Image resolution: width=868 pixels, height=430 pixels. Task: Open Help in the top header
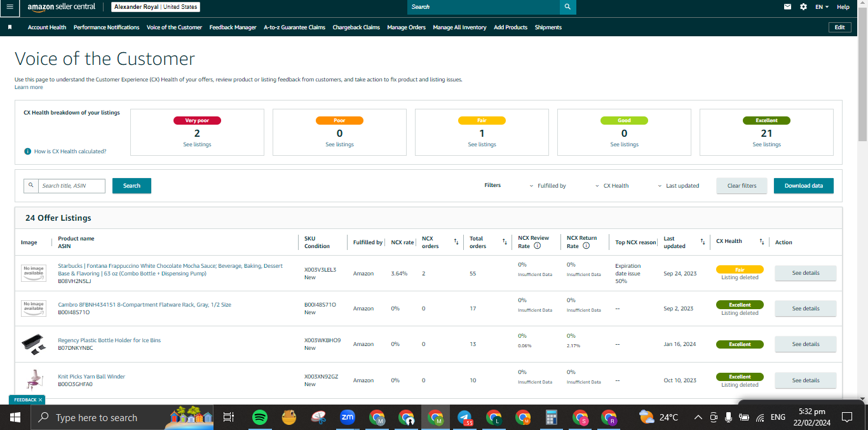[x=843, y=7]
